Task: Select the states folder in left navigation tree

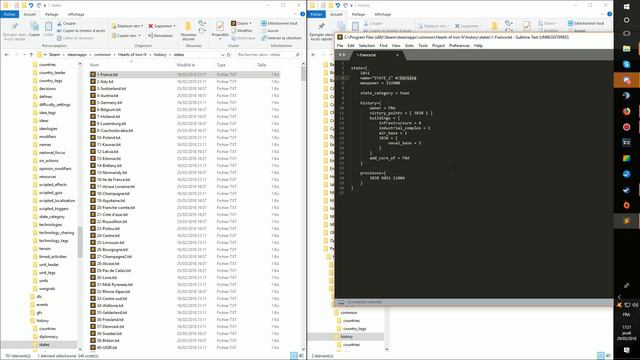Action: 44,344
